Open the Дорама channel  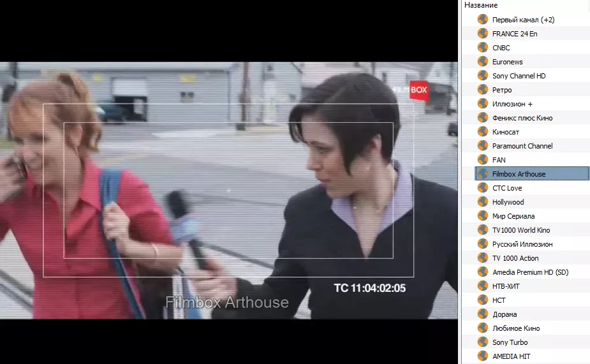tap(504, 314)
